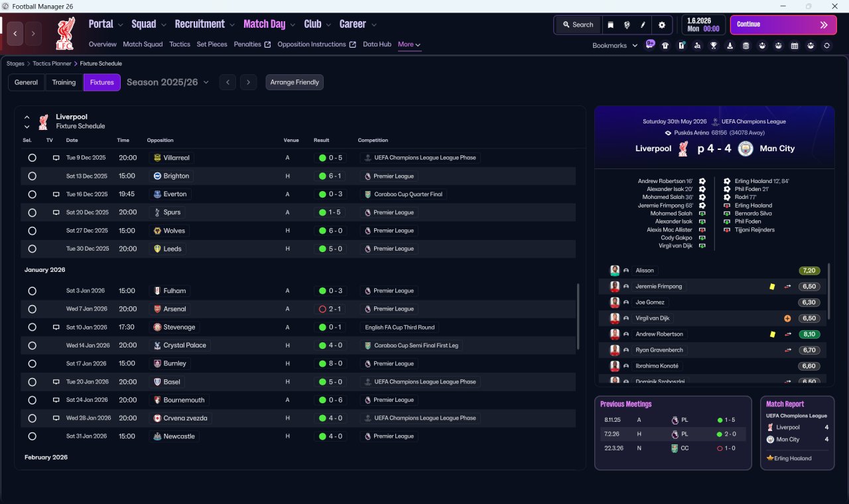
Task: Switch to the Training tab
Action: 64,82
